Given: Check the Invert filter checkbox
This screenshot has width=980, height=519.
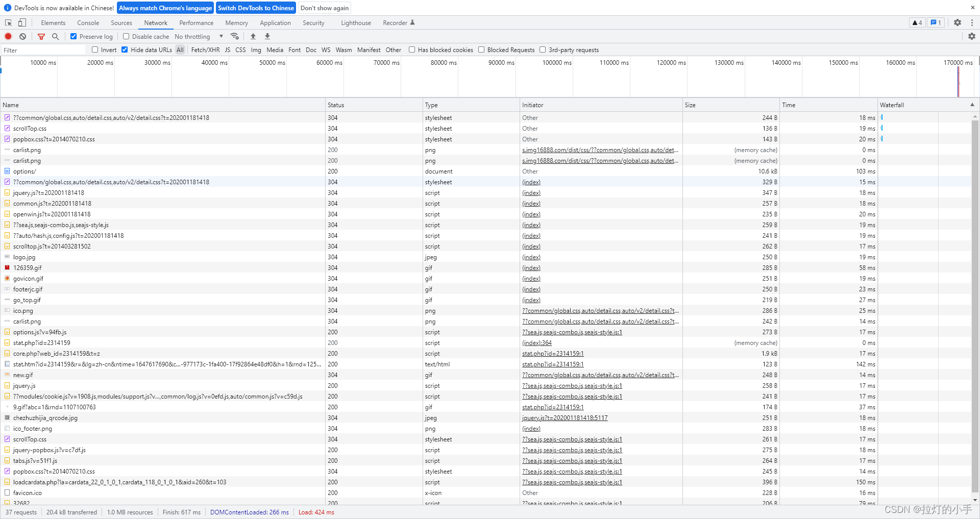Looking at the screenshot, I should click(95, 50).
